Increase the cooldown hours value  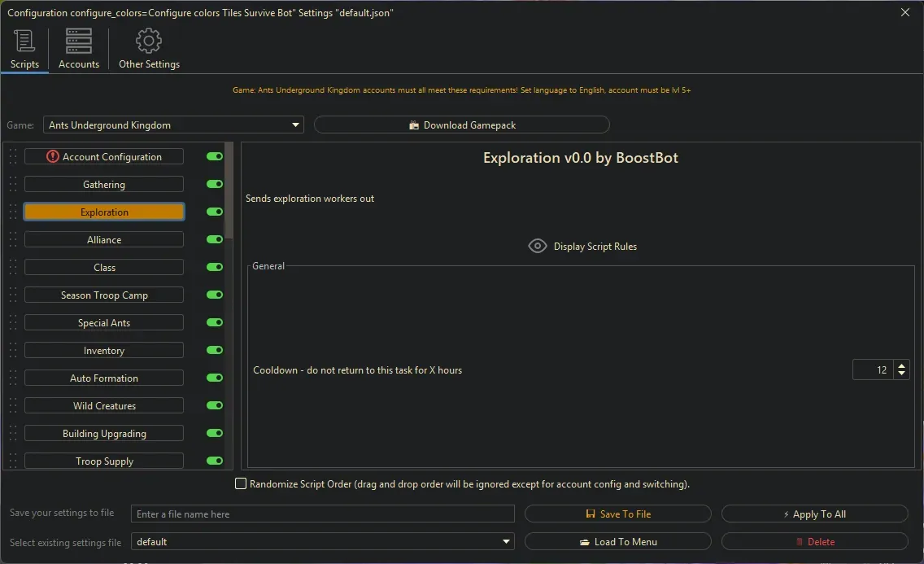901,365
